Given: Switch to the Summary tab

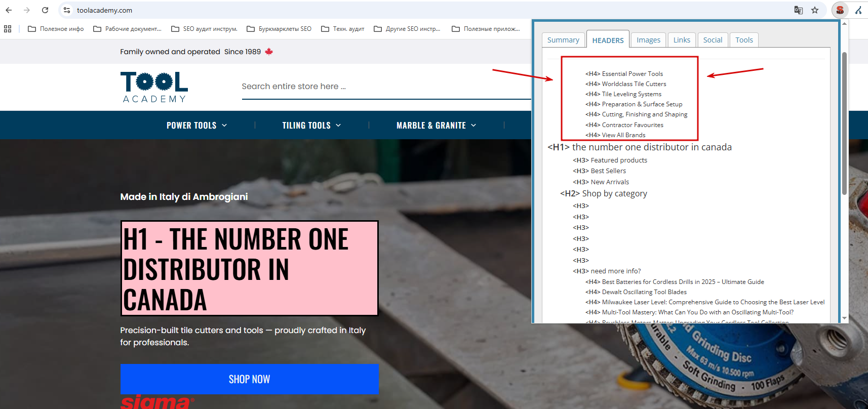Looking at the screenshot, I should point(563,40).
